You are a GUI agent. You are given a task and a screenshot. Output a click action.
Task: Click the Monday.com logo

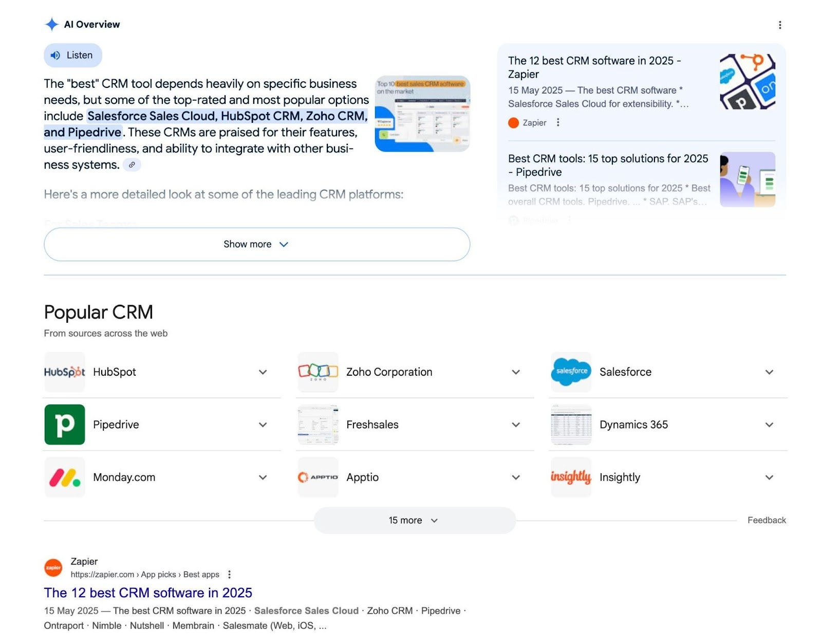(x=65, y=477)
